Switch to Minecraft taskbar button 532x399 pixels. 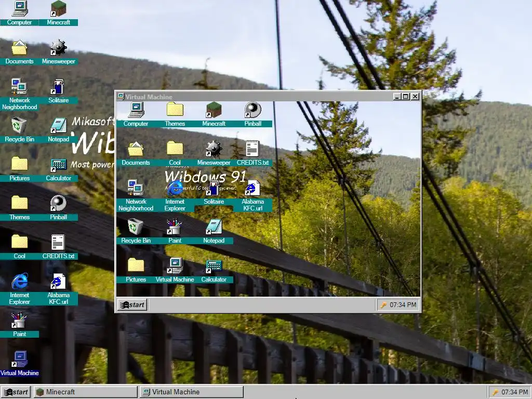[85, 392]
